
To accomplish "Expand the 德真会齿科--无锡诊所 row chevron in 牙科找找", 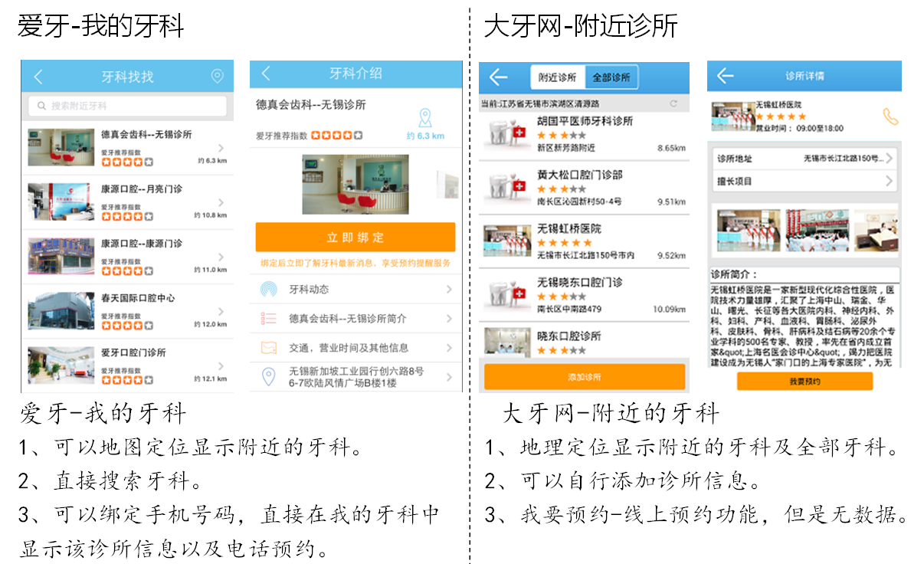I will click(x=221, y=148).
